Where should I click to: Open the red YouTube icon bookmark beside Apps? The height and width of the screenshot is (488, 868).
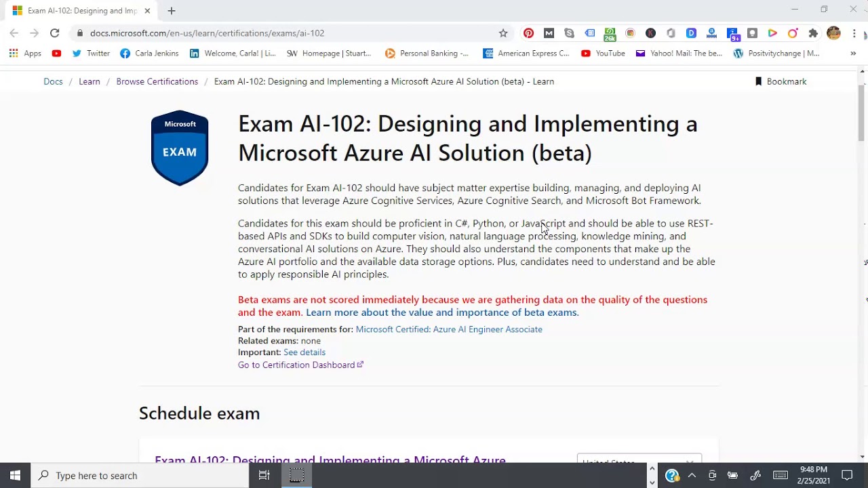click(x=56, y=53)
